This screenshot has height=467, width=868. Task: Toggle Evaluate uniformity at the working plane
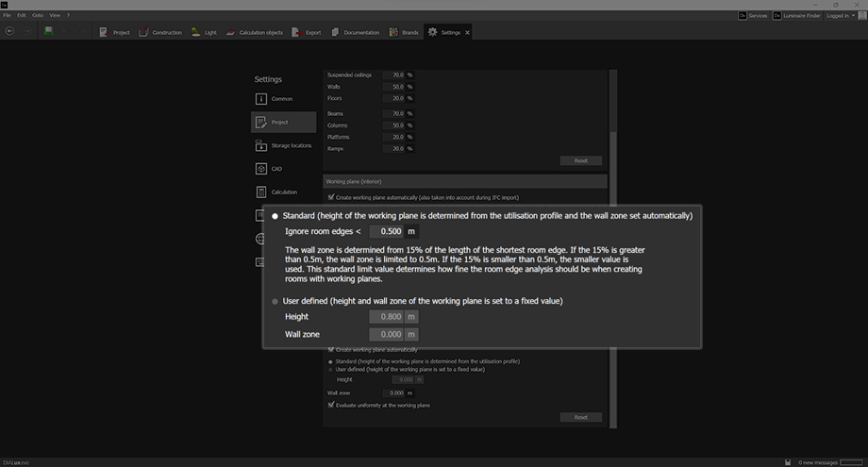[330, 405]
